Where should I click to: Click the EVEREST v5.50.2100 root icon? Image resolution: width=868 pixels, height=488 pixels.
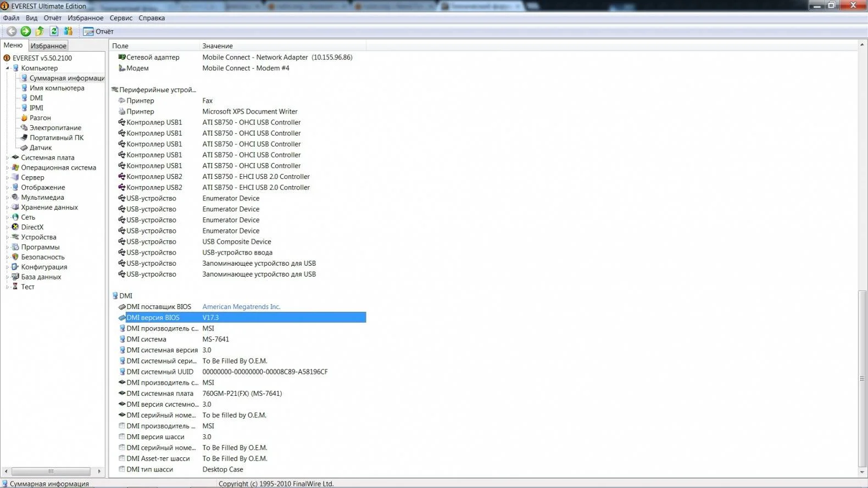[x=7, y=58]
